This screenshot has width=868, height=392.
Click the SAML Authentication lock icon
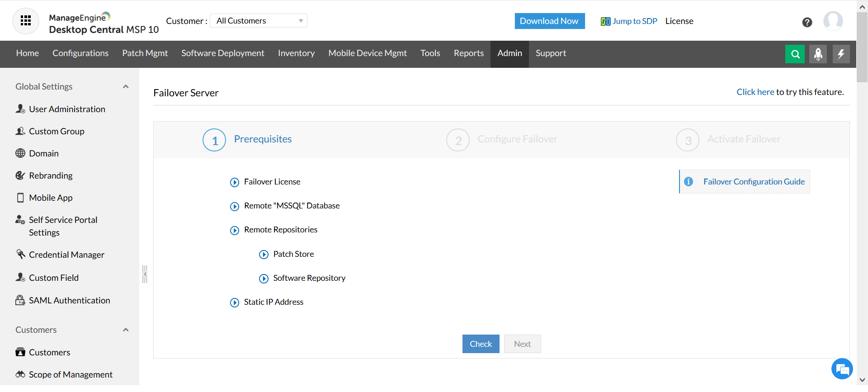[x=20, y=300]
